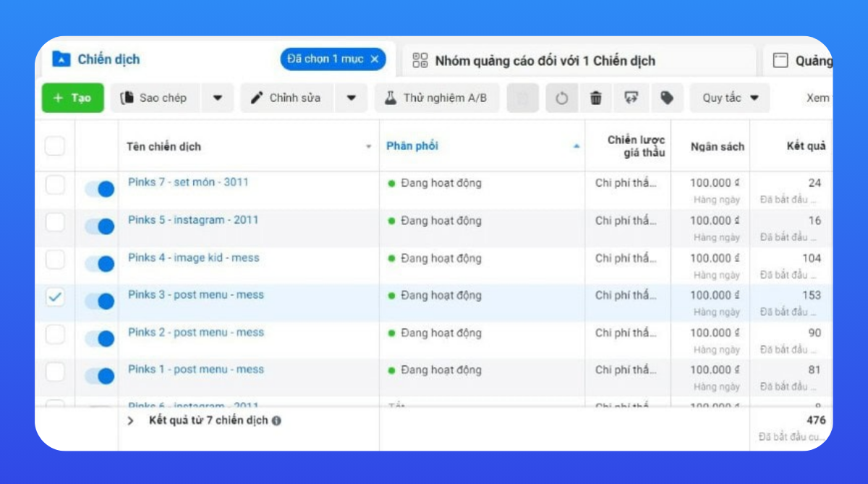The height and width of the screenshot is (484, 868).
Task: Delete the selected campaign using trash icon
Action: coord(595,98)
